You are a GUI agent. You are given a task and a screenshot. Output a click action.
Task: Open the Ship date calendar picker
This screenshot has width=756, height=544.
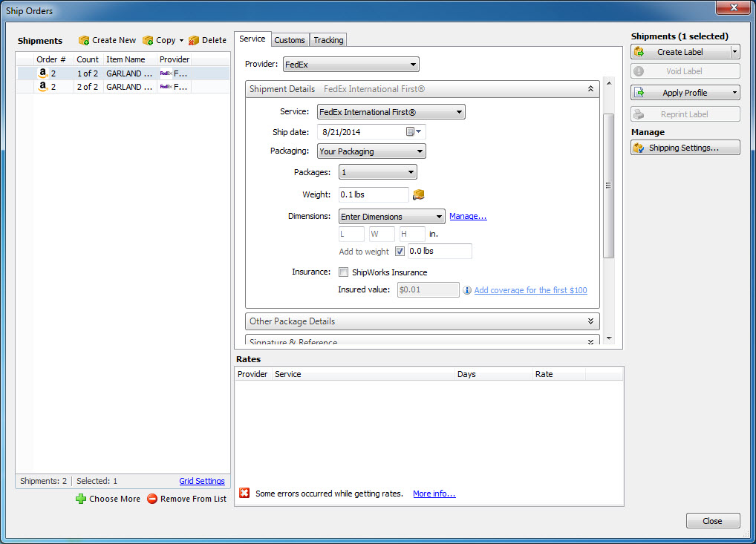coord(413,131)
